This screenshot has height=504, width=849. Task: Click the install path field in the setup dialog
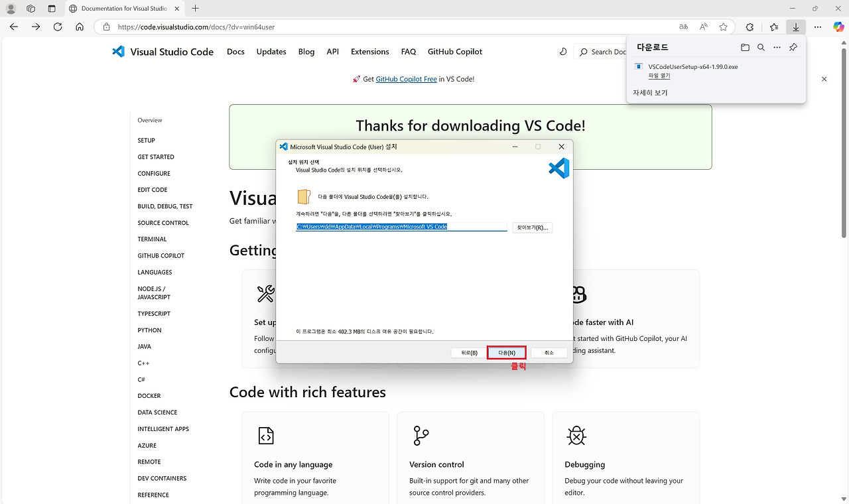[x=401, y=227]
